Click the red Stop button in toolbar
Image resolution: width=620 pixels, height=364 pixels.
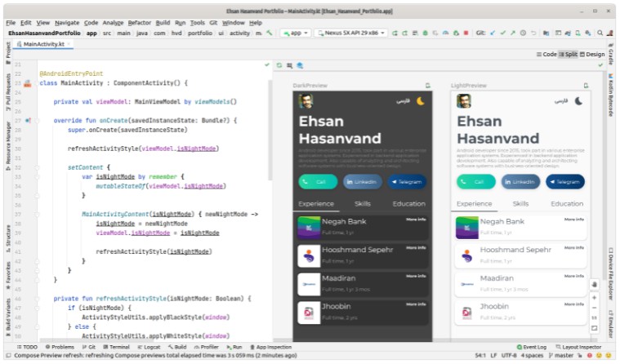pyautogui.click(x=466, y=33)
